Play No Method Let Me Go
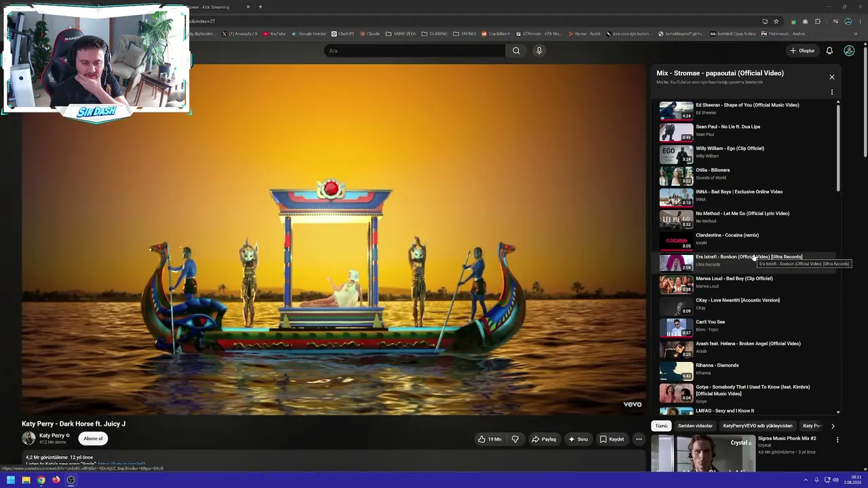The width and height of the screenshot is (868, 488). click(746, 219)
